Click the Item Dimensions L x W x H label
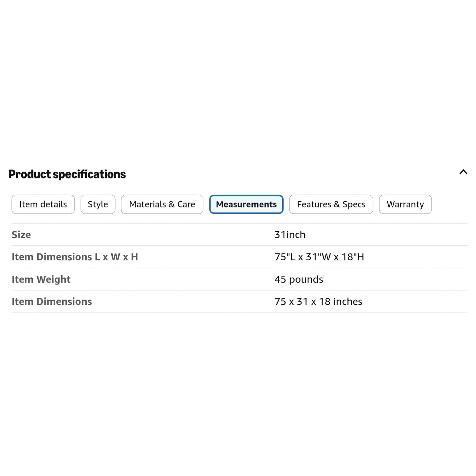This screenshot has height=476, width=476. [75, 257]
